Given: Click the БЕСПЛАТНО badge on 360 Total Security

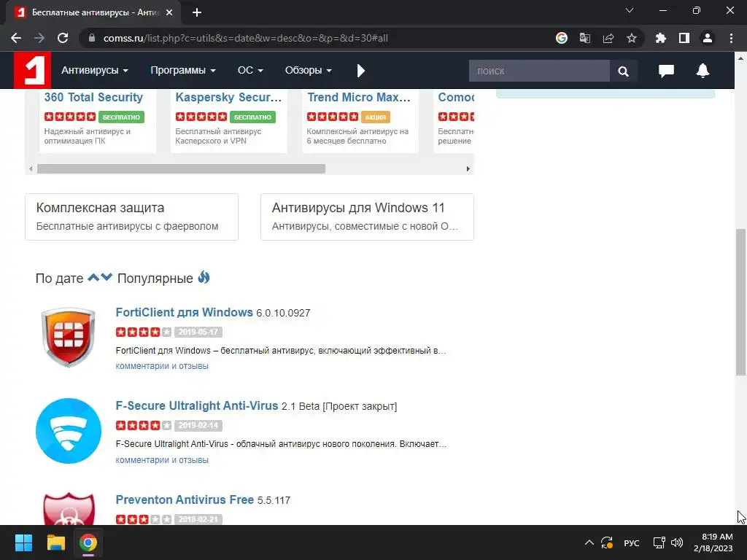Looking at the screenshot, I should pyautogui.click(x=122, y=117).
